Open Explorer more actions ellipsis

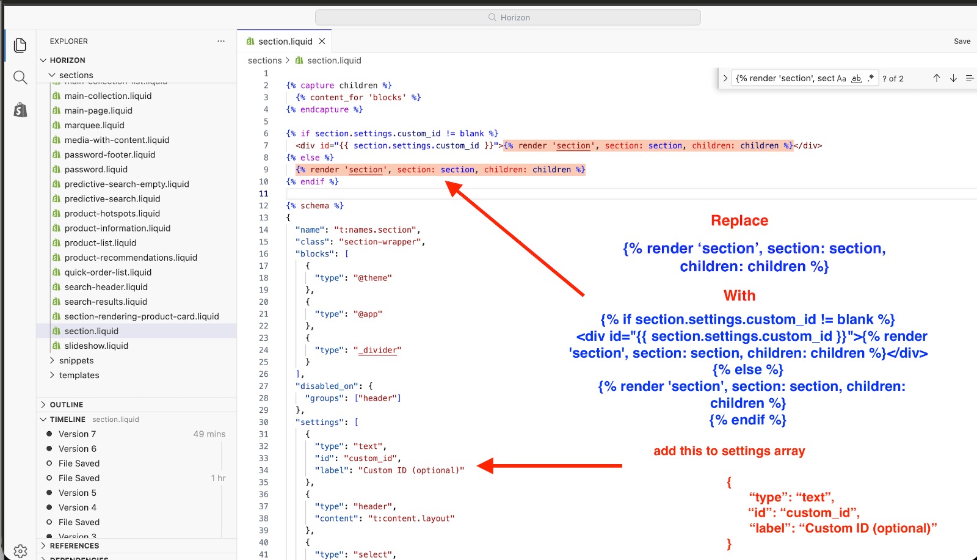(x=221, y=41)
